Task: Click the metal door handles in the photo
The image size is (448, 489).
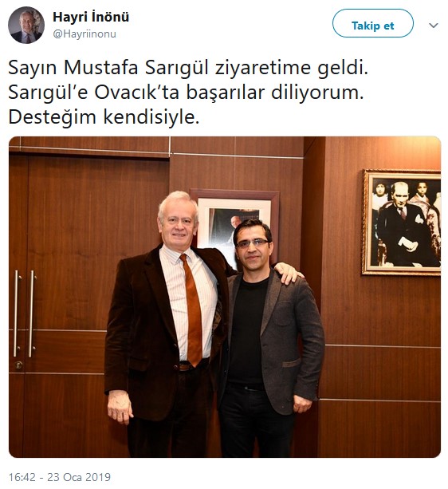Action: pyautogui.click(x=24, y=314)
